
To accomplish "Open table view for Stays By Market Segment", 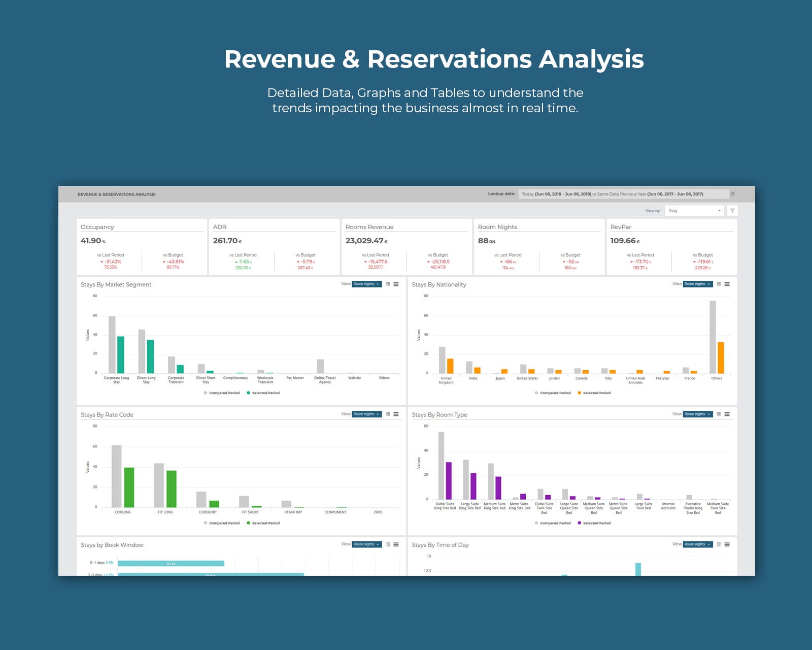I will coord(388,284).
